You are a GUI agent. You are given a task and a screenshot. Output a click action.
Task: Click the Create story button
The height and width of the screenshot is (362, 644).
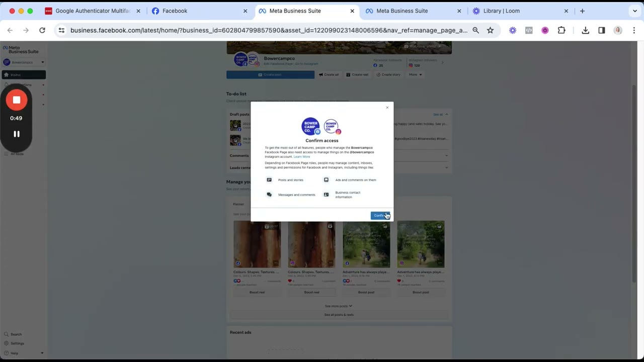point(388,75)
